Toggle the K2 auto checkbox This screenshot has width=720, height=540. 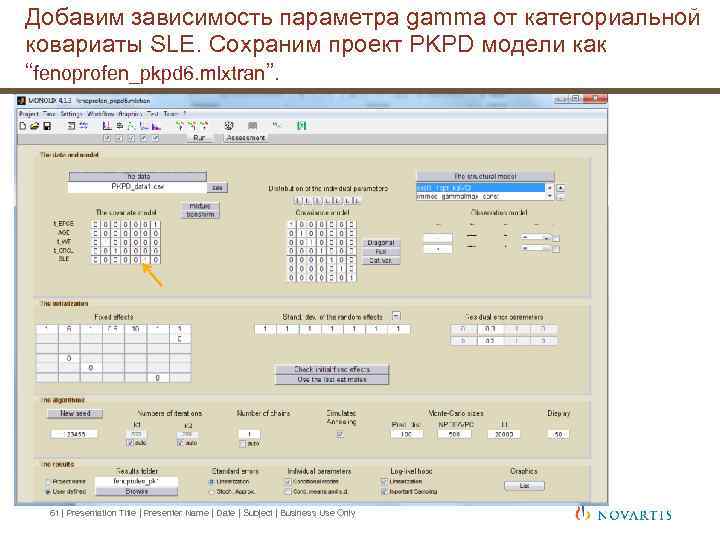pos(180,443)
